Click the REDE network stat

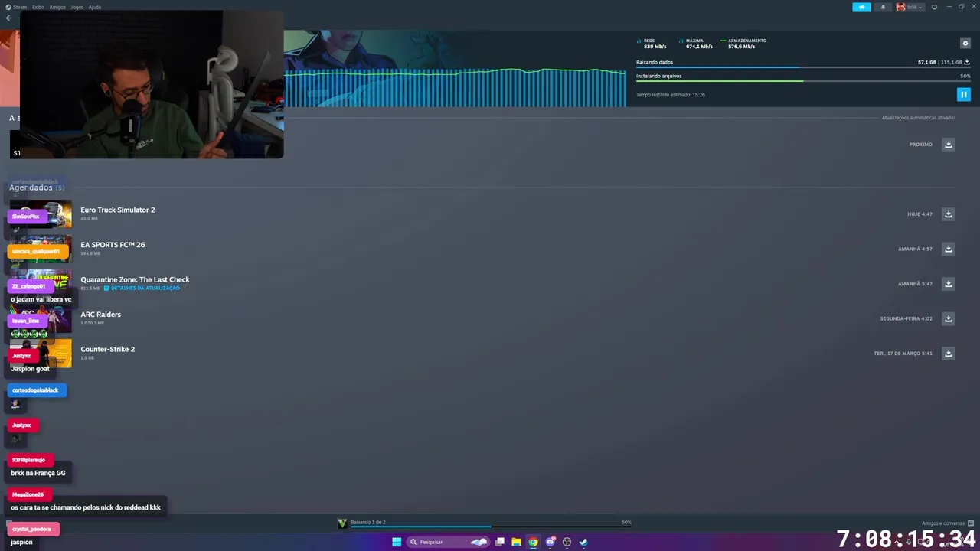click(652, 44)
